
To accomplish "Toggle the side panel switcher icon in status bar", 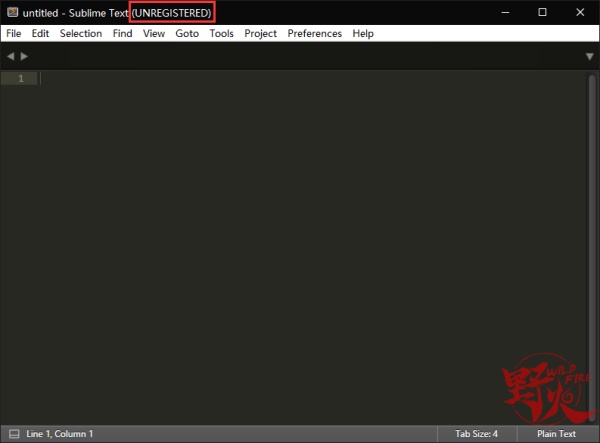I will point(14,434).
